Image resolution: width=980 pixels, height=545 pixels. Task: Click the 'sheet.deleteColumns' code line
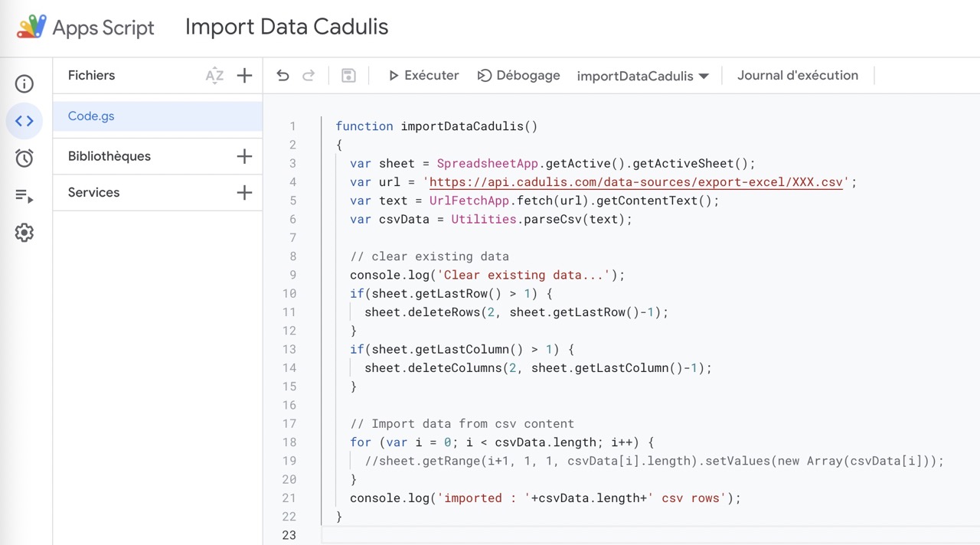[x=538, y=367]
